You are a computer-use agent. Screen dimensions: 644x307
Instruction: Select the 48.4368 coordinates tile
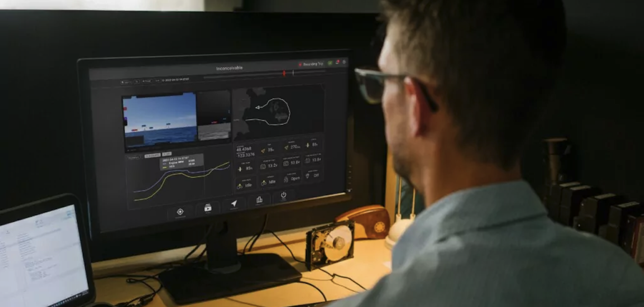tap(245, 152)
